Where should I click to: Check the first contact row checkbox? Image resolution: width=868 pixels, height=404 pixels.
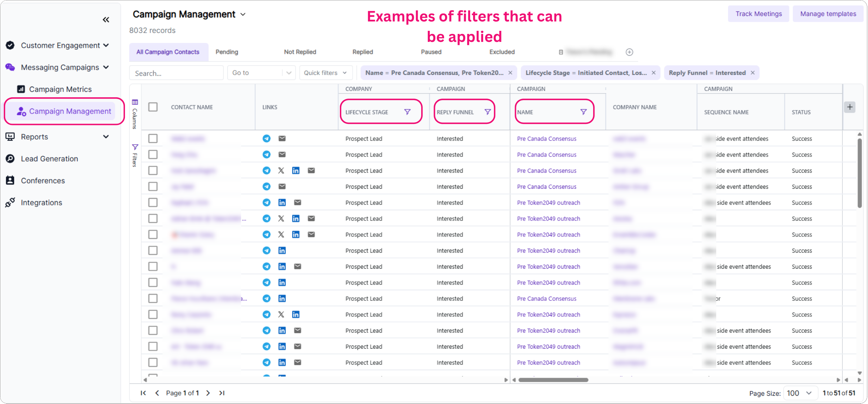pos(153,138)
